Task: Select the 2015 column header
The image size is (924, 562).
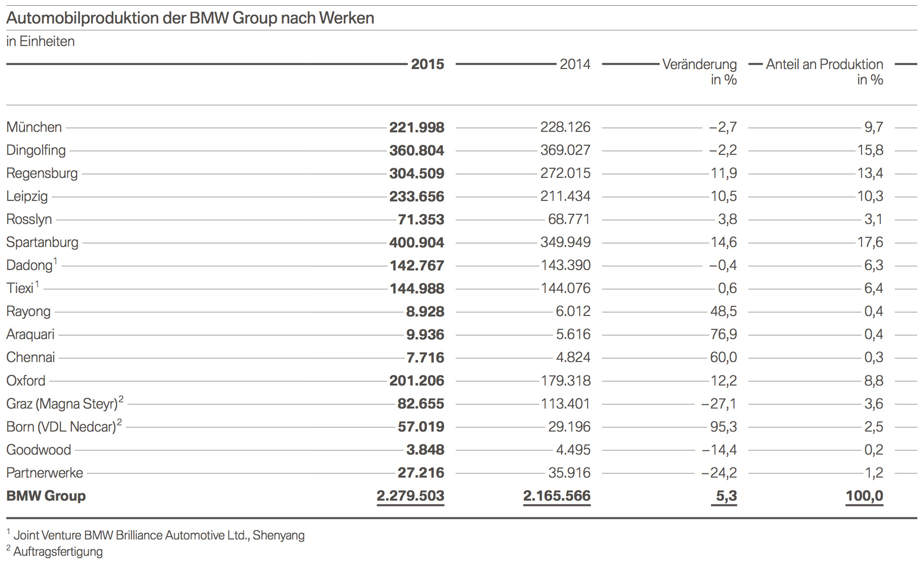Action: click(x=427, y=64)
